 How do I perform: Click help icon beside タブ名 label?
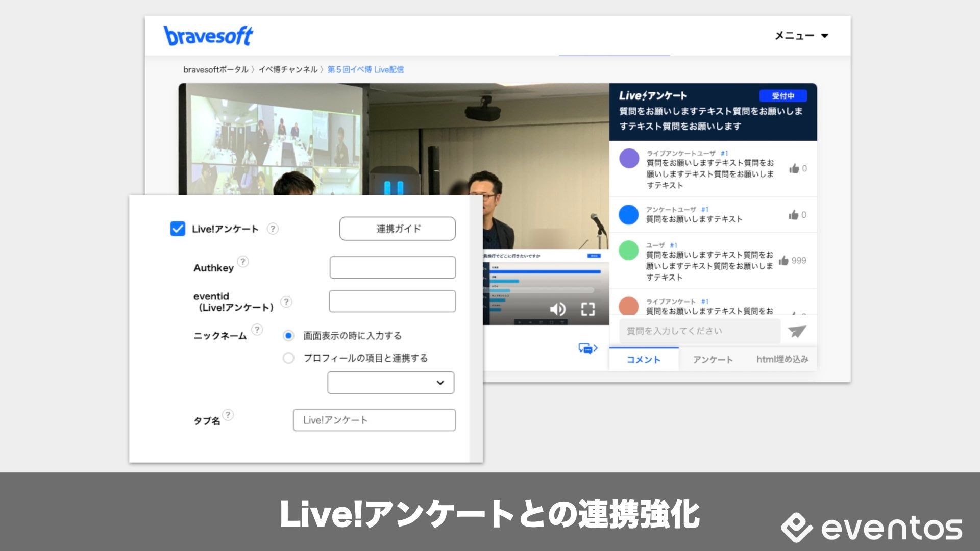228,415
